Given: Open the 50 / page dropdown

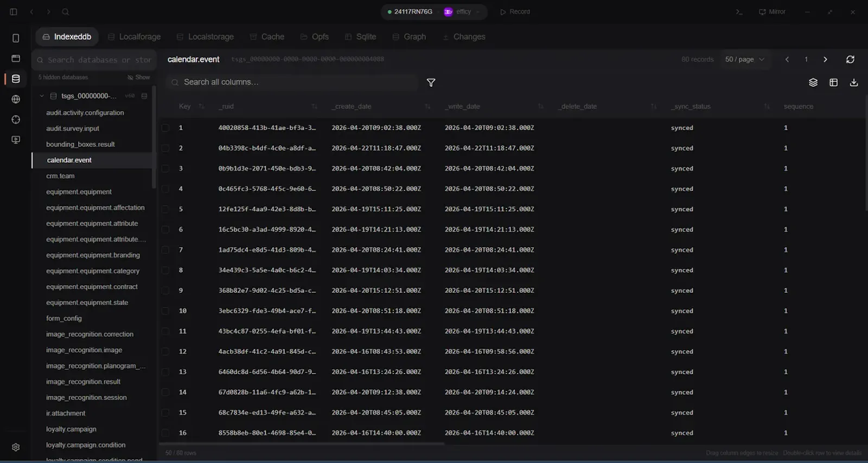Looking at the screenshot, I should pyautogui.click(x=744, y=60).
